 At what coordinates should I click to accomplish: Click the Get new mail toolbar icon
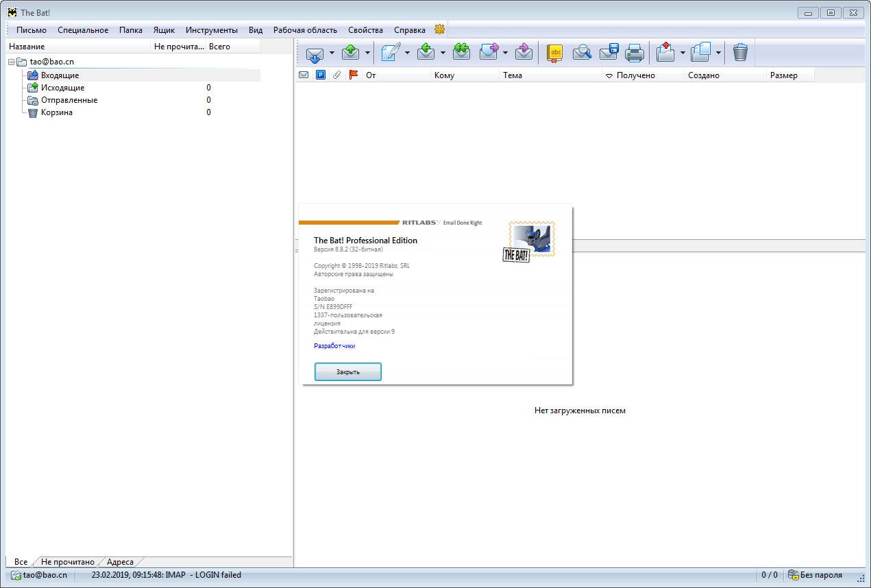[x=315, y=53]
